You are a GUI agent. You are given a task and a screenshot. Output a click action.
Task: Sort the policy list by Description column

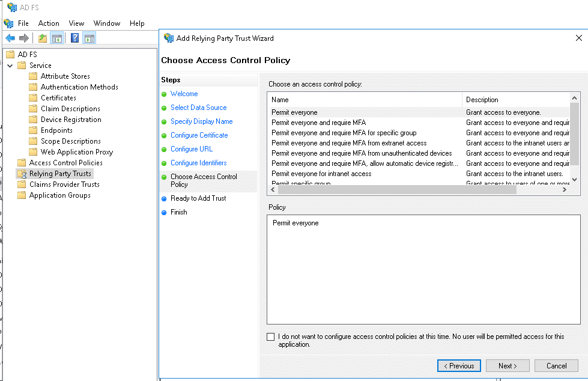coord(516,100)
